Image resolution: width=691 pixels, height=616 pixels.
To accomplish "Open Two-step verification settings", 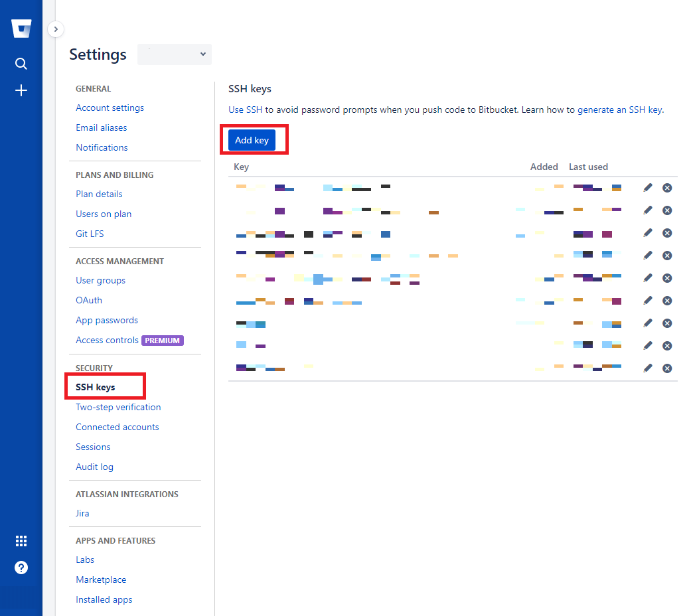I will (118, 407).
